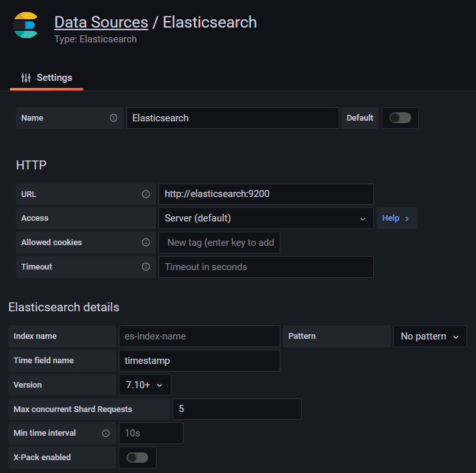This screenshot has width=476, height=473.
Task: Click the Settings tab sliders icon
Action: (x=26, y=78)
